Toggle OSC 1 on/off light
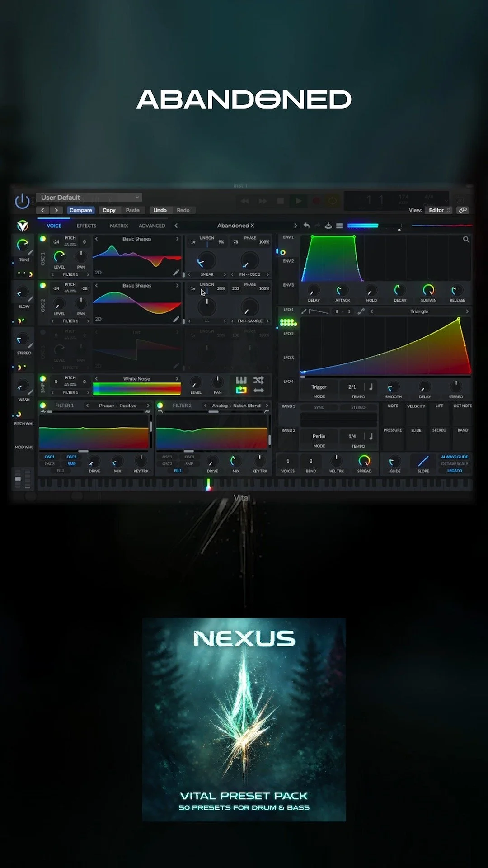Screen dimensions: 488x868 tap(43, 239)
